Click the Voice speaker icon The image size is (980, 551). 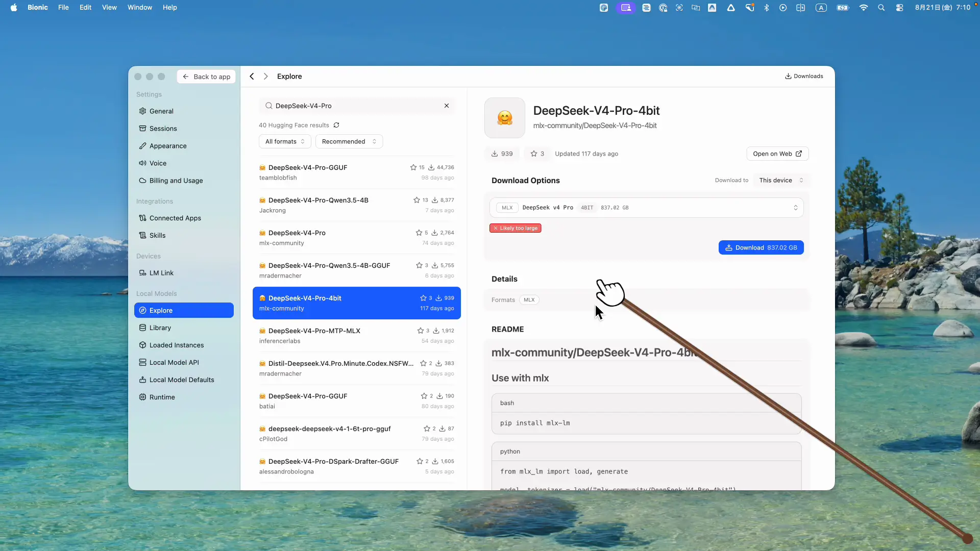click(x=142, y=163)
